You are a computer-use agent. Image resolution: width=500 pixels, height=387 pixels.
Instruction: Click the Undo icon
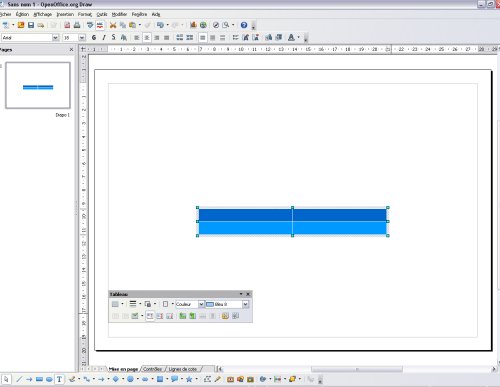(x=160, y=25)
